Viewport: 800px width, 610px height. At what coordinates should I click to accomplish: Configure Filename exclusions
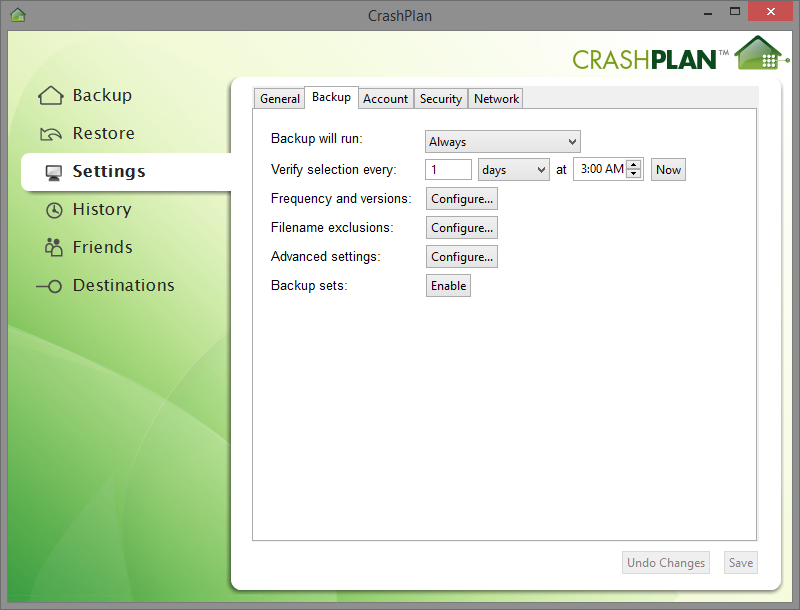tap(462, 228)
